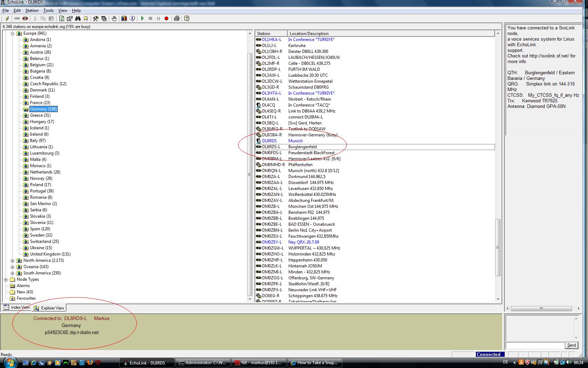Image resolution: width=588 pixels, height=368 pixels.
Task: Click the red Disconnect toolbar icon
Action: tap(25, 19)
